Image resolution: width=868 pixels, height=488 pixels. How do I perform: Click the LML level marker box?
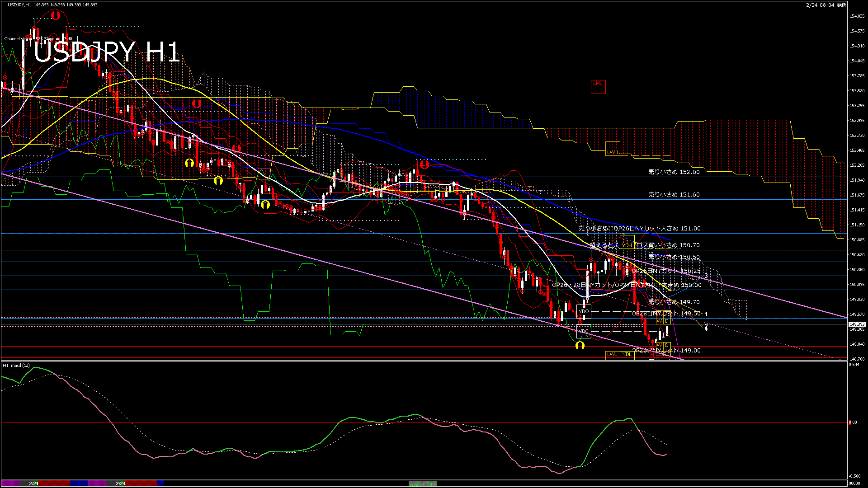point(598,86)
